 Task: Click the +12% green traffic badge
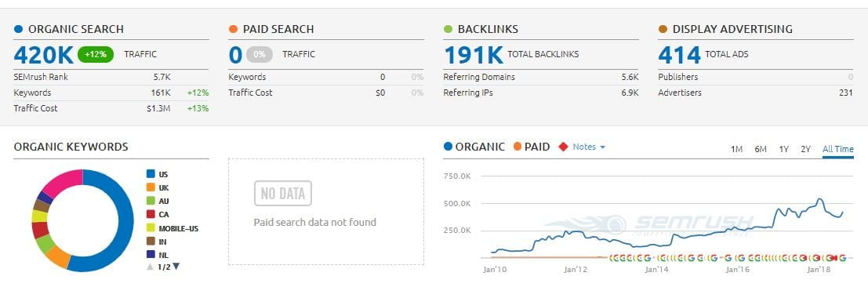[x=96, y=54]
